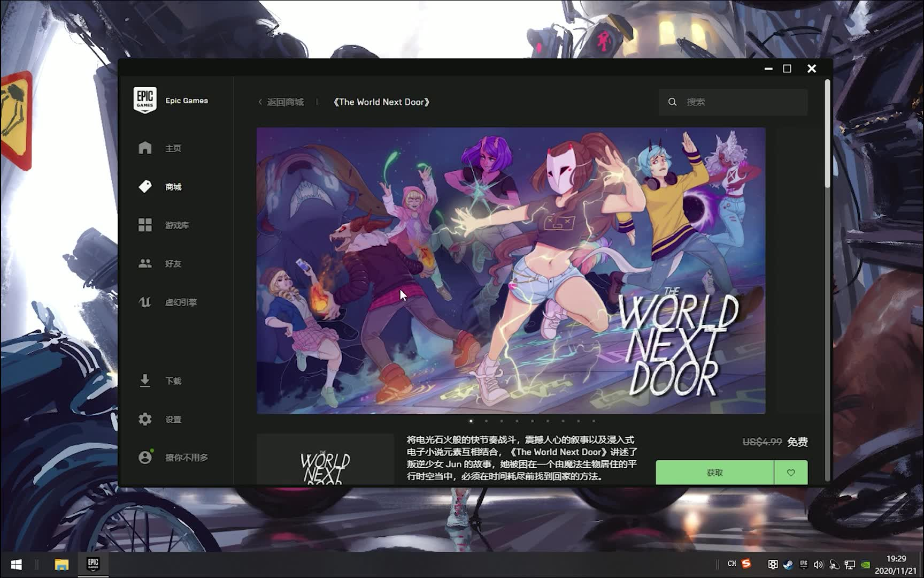Viewport: 924px width, 578px height.
Task: Select the 商城 store tab in the sidebar
Action: point(173,187)
